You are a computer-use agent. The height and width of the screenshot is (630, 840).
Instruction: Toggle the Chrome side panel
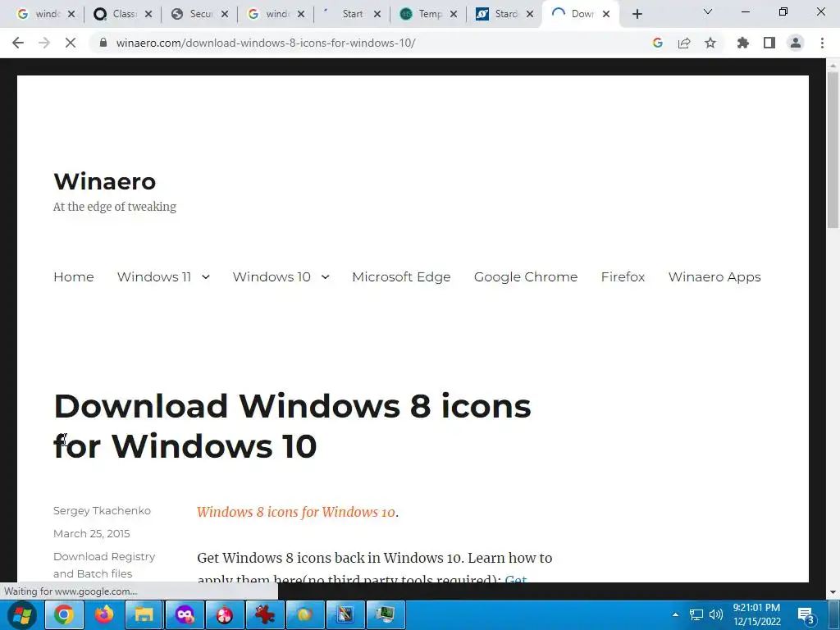pos(769,43)
